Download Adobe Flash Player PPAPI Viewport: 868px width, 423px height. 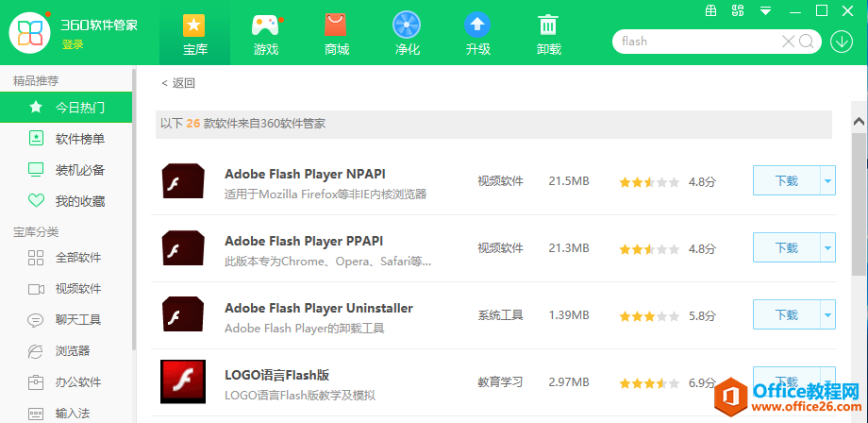786,247
